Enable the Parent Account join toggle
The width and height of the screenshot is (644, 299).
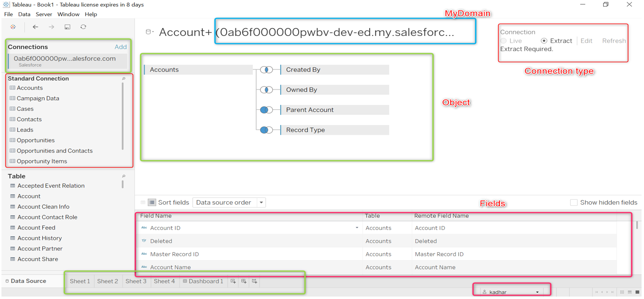point(266,109)
